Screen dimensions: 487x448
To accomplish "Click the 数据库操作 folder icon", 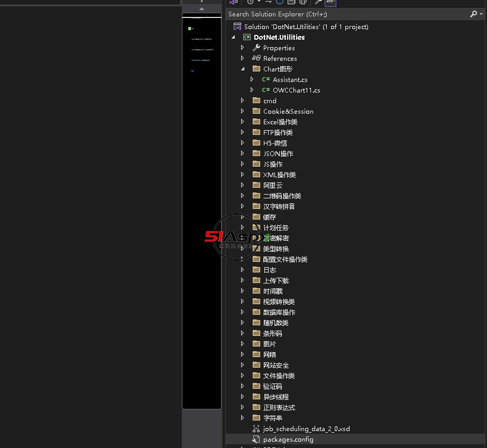I will coord(256,312).
